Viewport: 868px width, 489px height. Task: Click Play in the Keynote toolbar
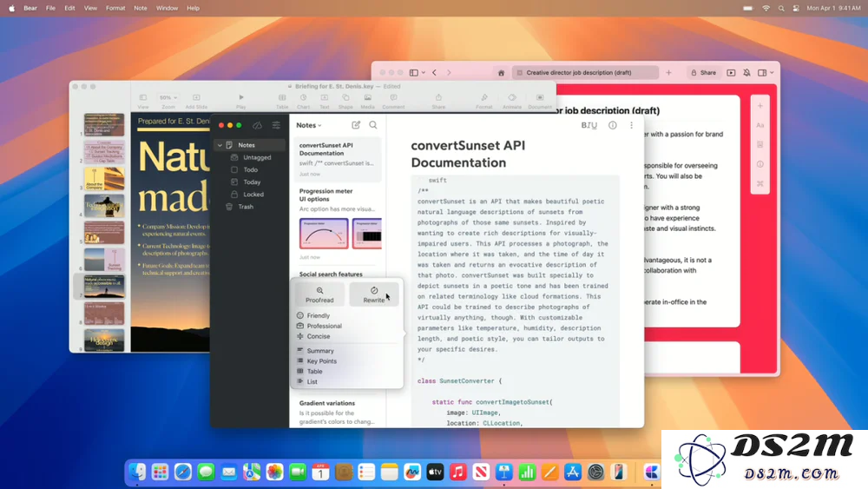(x=240, y=101)
